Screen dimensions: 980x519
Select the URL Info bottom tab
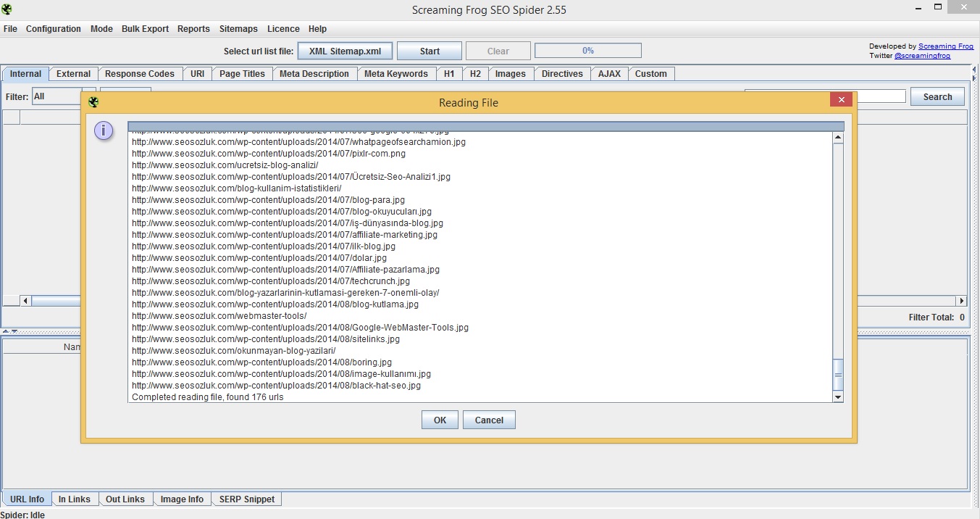tap(27, 499)
